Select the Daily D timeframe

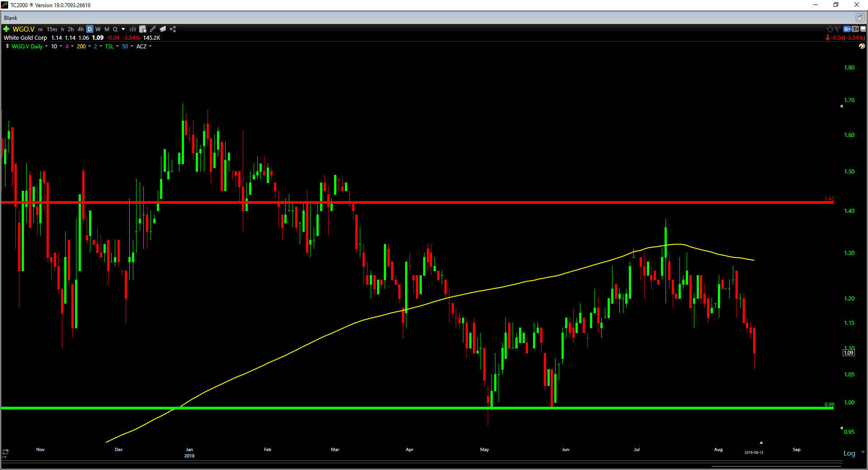[90, 29]
